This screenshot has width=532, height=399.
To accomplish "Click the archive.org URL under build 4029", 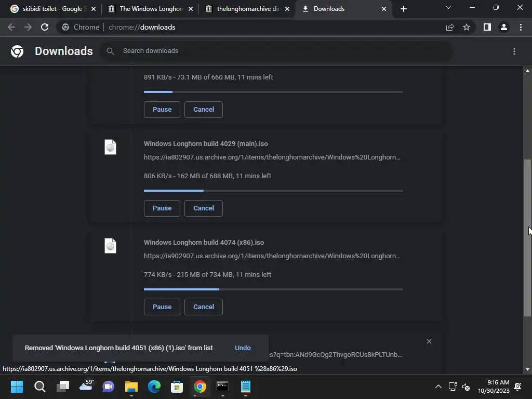I will pos(272,157).
